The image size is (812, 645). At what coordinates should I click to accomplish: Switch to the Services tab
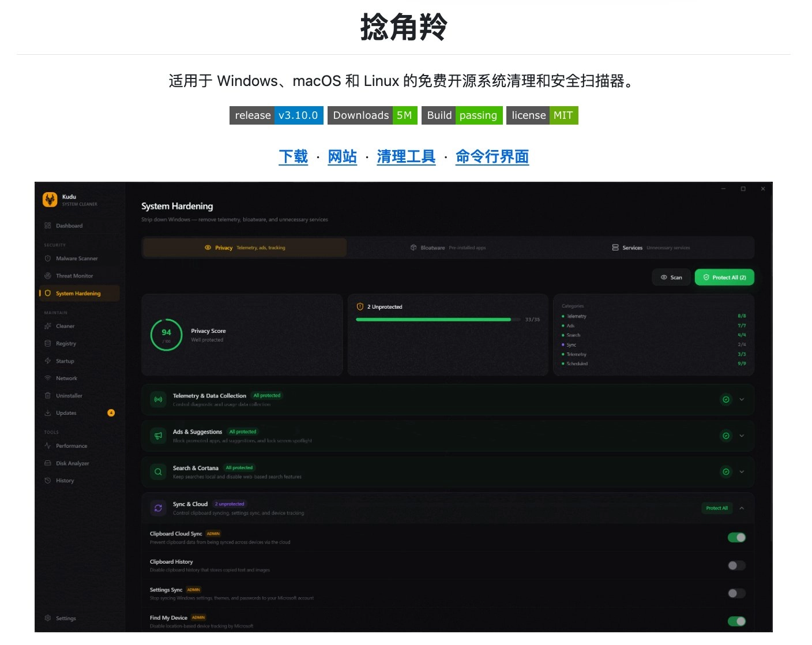tap(651, 247)
